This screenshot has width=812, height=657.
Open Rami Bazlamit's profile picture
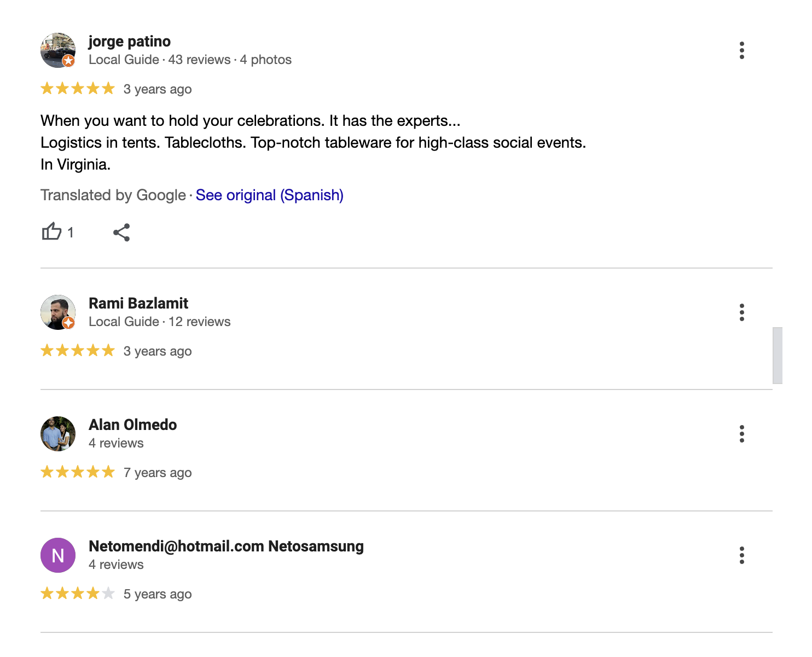(x=58, y=312)
